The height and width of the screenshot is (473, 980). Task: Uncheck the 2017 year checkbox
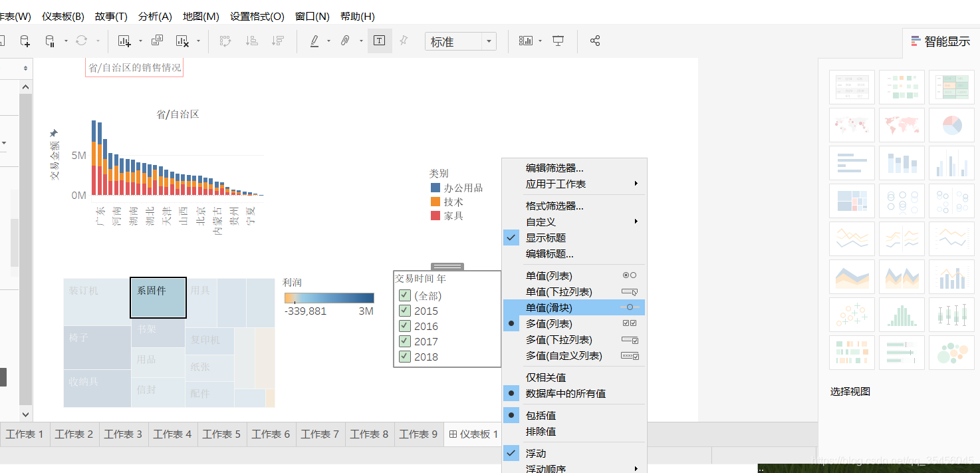(x=404, y=341)
